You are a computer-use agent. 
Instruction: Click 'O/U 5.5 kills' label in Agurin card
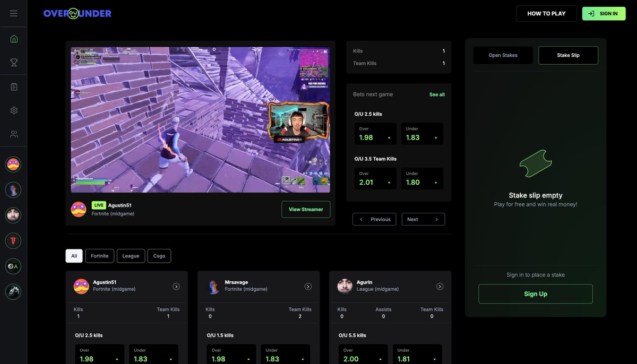[x=352, y=335]
